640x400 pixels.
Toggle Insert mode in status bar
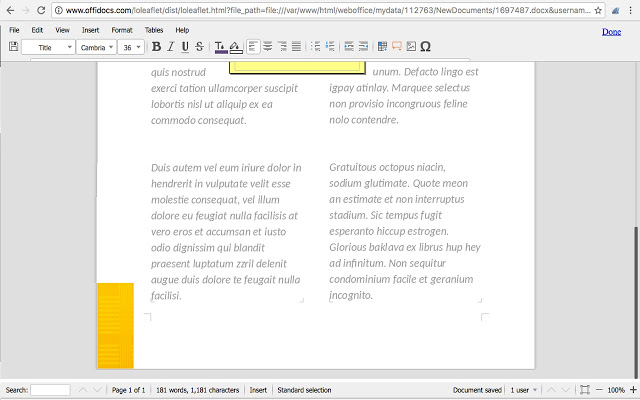point(258,390)
